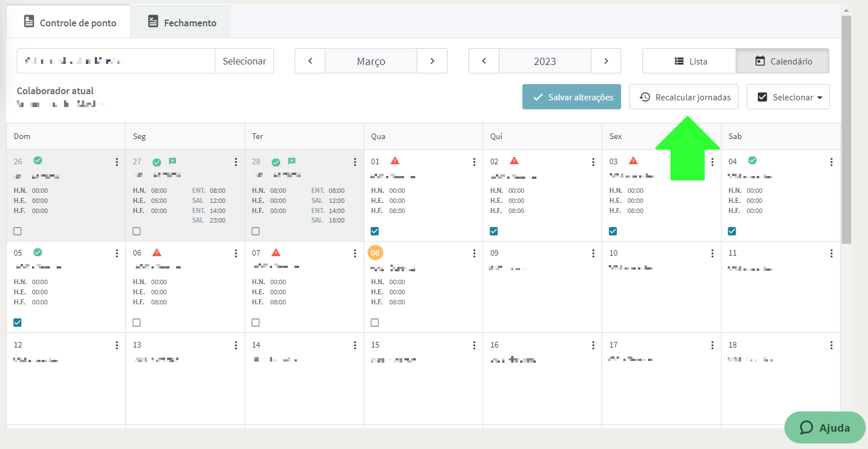Switch to Lista view
The width and height of the screenshot is (868, 449).
(x=690, y=61)
